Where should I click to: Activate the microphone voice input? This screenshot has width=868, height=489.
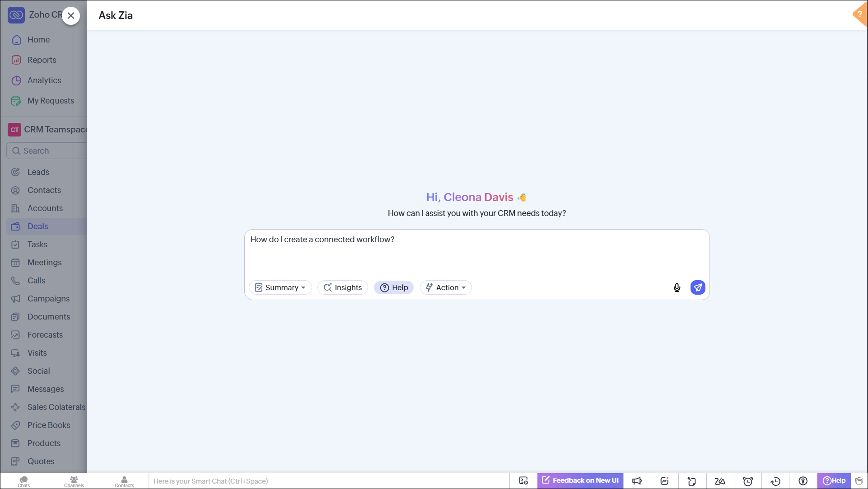(x=677, y=287)
